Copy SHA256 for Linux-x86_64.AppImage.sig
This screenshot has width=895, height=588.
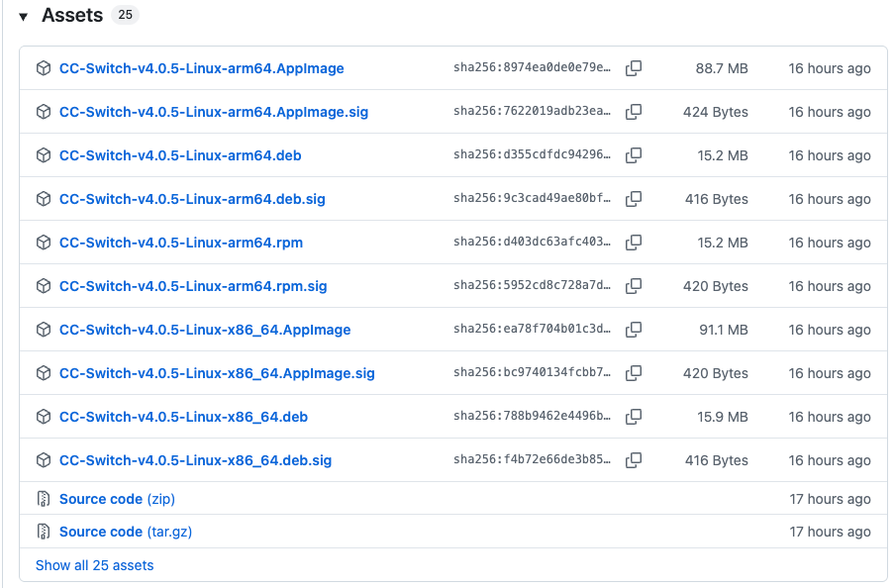tap(634, 373)
